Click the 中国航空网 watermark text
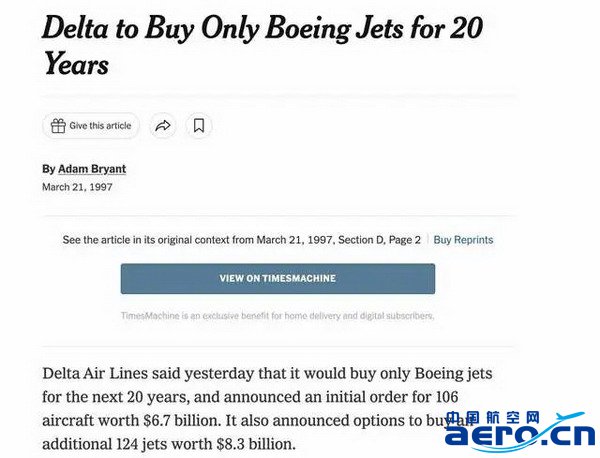 [493, 418]
